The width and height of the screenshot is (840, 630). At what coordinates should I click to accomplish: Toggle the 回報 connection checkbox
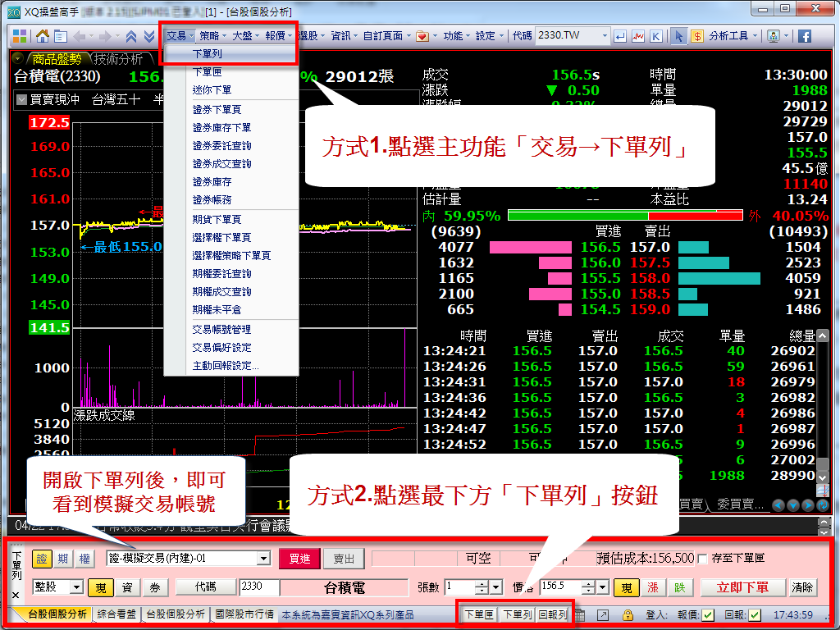click(755, 615)
